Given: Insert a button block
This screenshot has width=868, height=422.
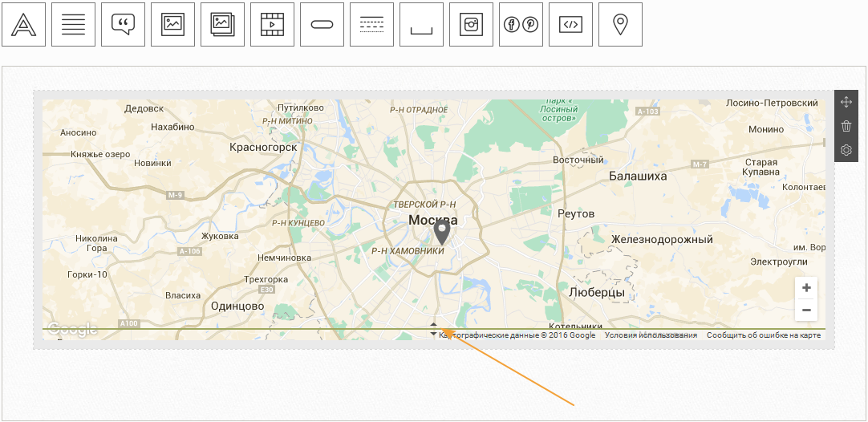Looking at the screenshot, I should [322, 24].
